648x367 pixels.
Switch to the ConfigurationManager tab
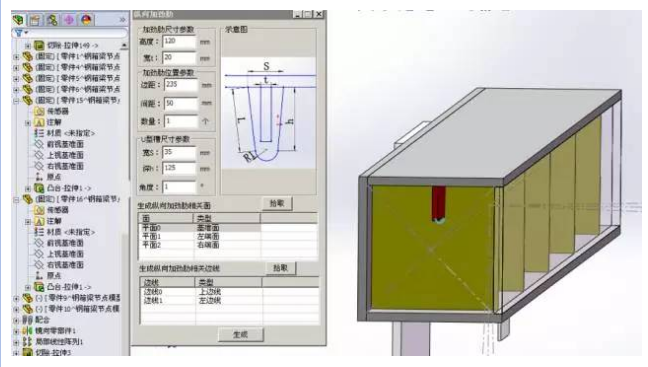(52, 19)
